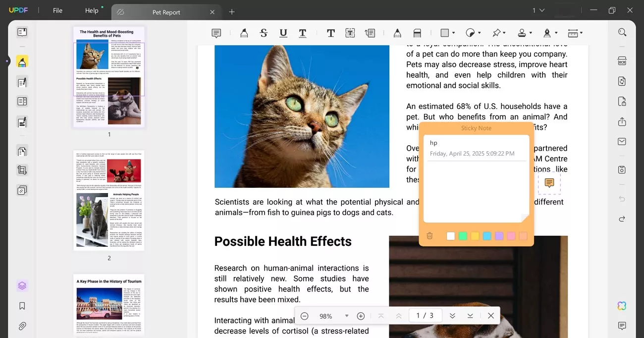Expand the rectangle shape dropdown
This screenshot has height=338, width=644.
453,33
